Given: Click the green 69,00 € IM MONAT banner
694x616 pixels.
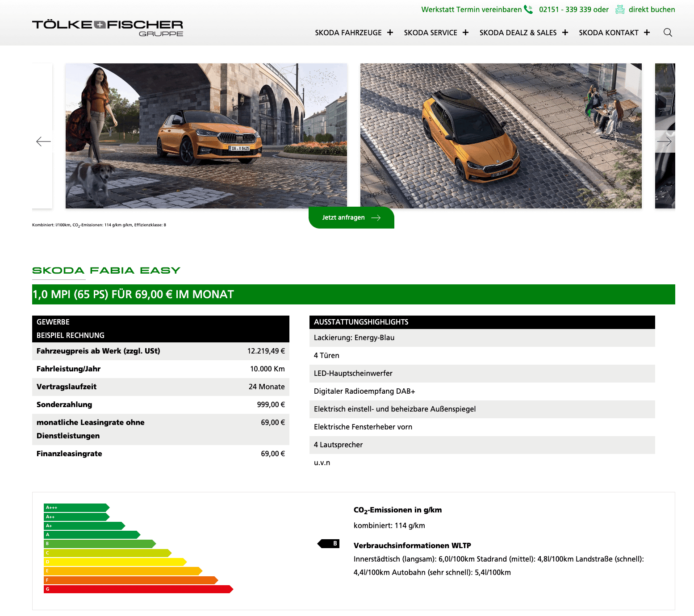Looking at the screenshot, I should tap(354, 295).
